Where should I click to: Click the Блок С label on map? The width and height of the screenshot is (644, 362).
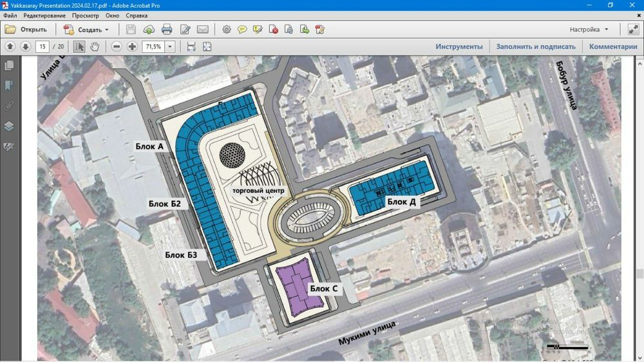point(324,289)
